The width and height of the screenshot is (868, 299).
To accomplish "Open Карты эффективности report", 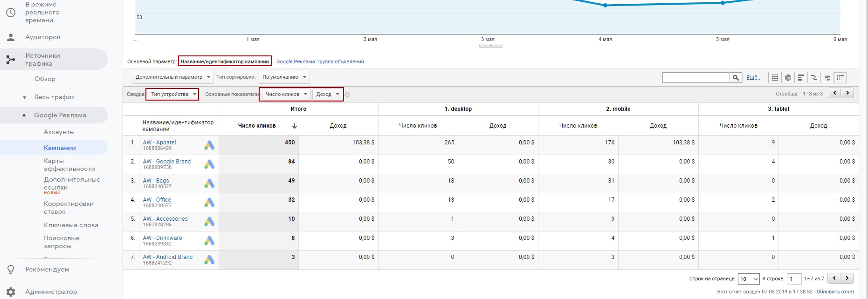I will [x=69, y=165].
